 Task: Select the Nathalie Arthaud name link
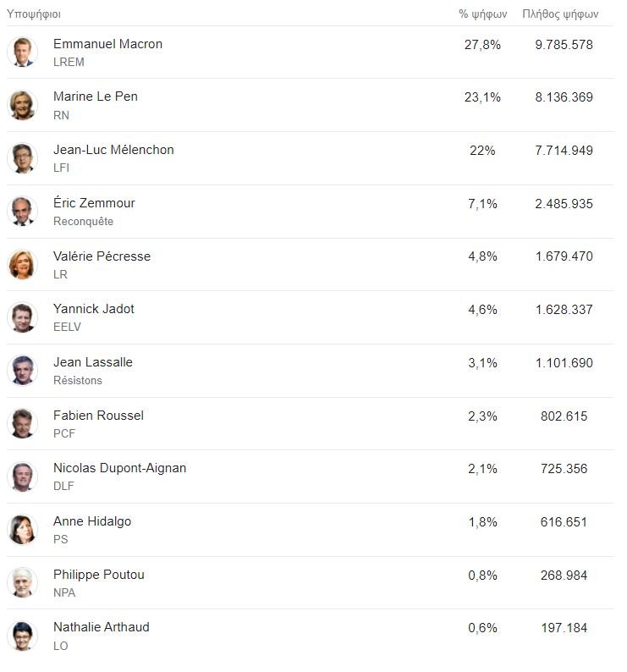101,627
